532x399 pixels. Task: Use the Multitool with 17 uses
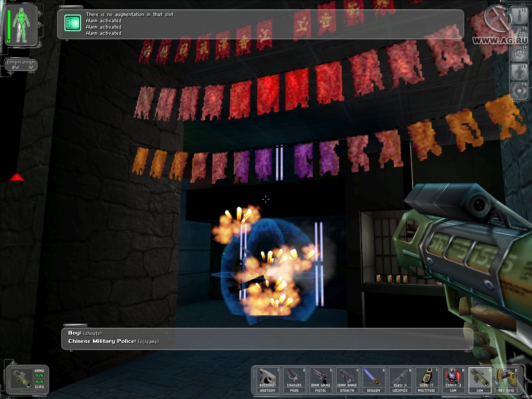pos(427,380)
